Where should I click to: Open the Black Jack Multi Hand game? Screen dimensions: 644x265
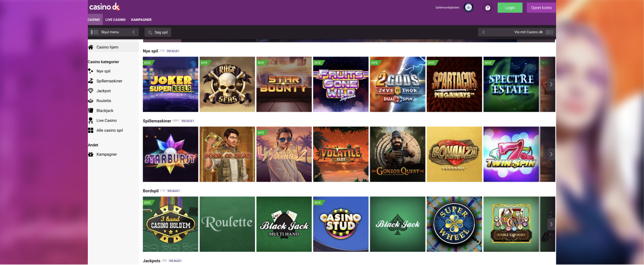click(x=284, y=224)
